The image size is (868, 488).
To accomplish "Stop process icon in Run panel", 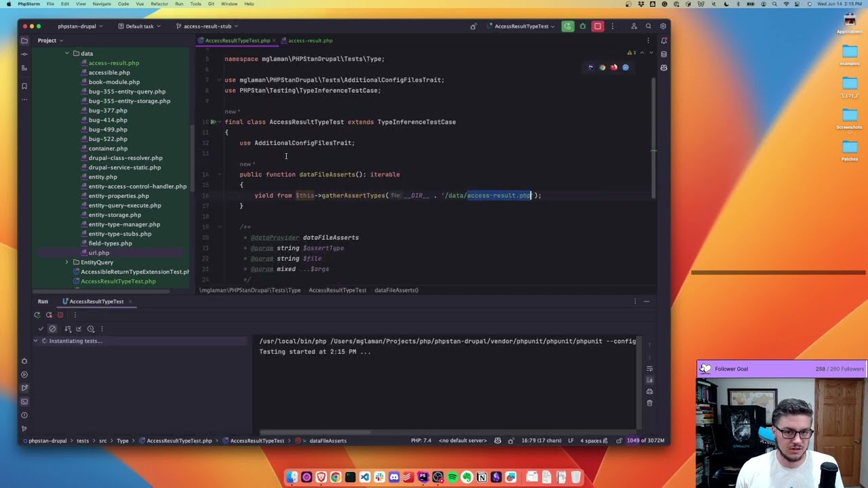I will pos(60,314).
